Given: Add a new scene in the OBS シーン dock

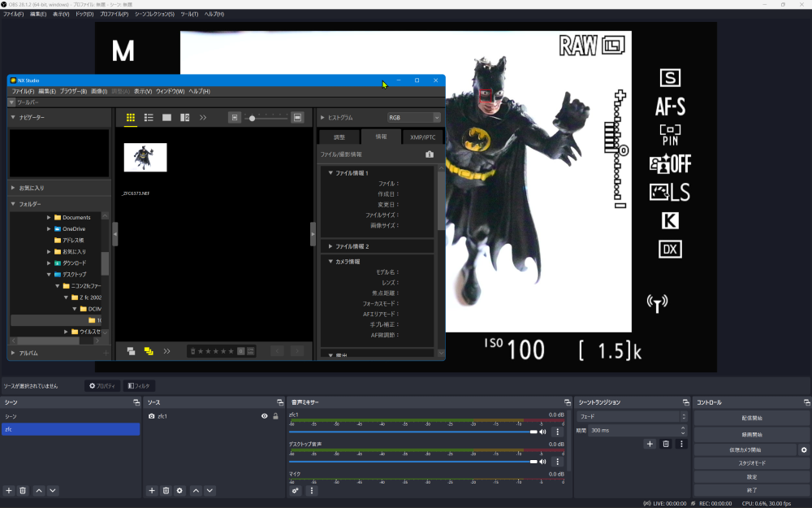Looking at the screenshot, I should coord(9,490).
